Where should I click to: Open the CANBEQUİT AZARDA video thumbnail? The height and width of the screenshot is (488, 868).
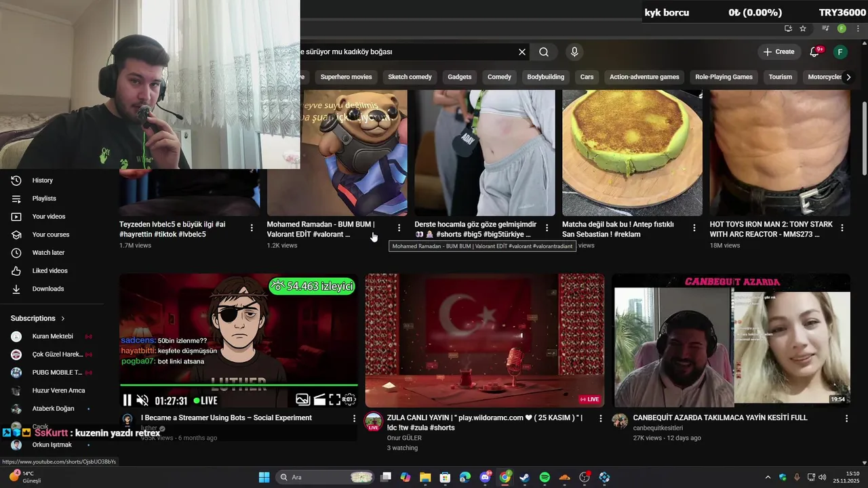coord(731,340)
